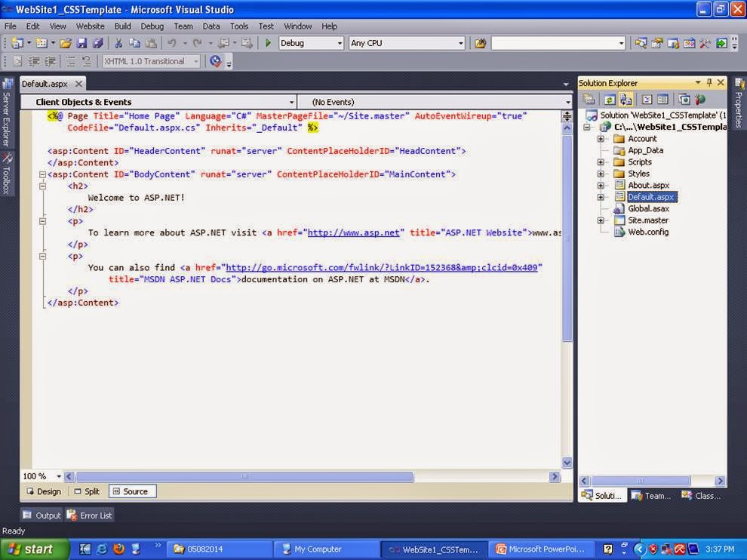Click the Undo icon on the toolbar
The width and height of the screenshot is (747, 560).
(172, 43)
